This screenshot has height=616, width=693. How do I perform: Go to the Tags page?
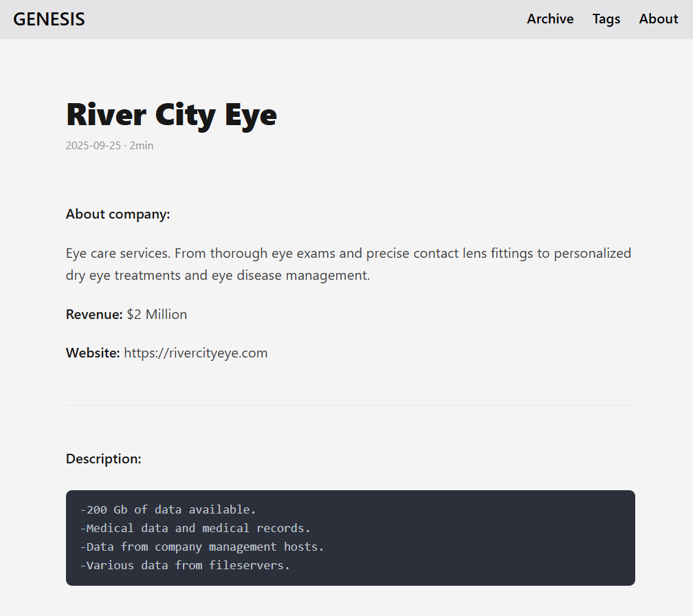point(606,19)
